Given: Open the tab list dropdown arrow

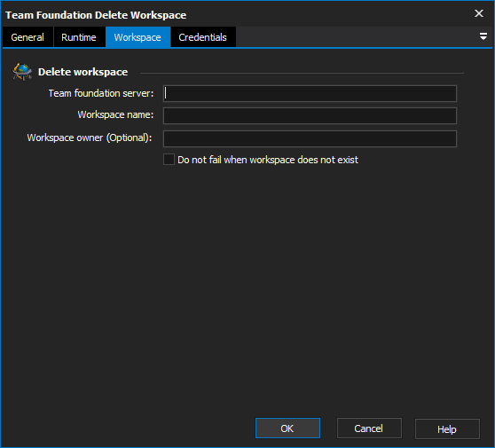Looking at the screenshot, I should click(x=483, y=36).
